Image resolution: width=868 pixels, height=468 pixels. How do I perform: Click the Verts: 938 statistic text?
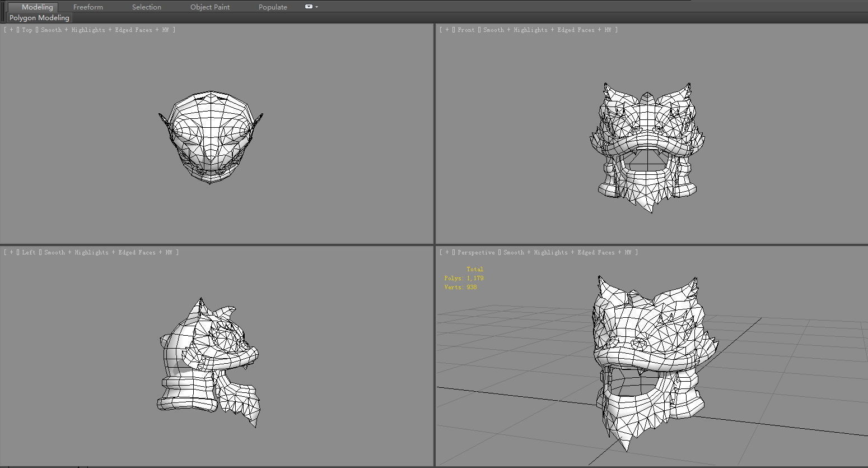460,287
